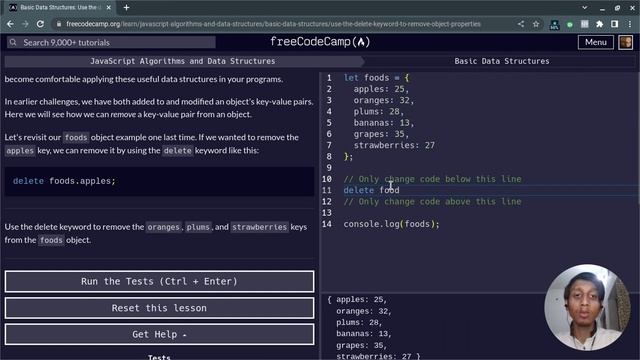Reset this lesson
640x360 pixels.
click(x=160, y=308)
